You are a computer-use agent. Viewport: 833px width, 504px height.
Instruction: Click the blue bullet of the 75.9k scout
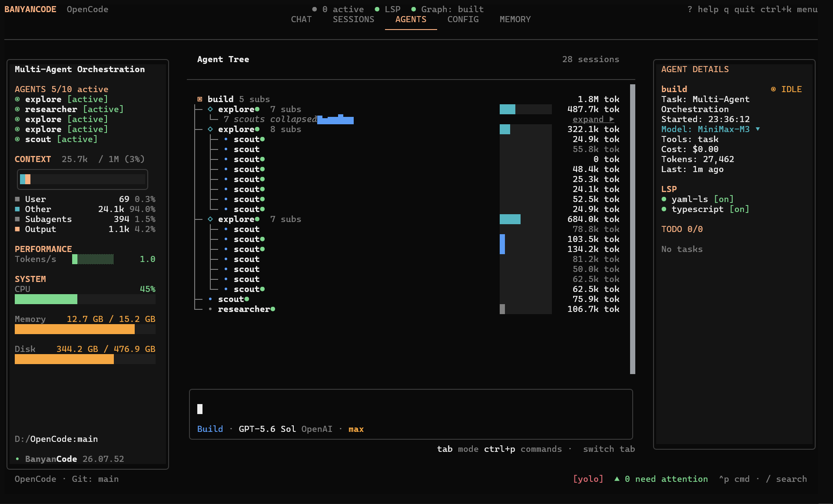tap(210, 299)
